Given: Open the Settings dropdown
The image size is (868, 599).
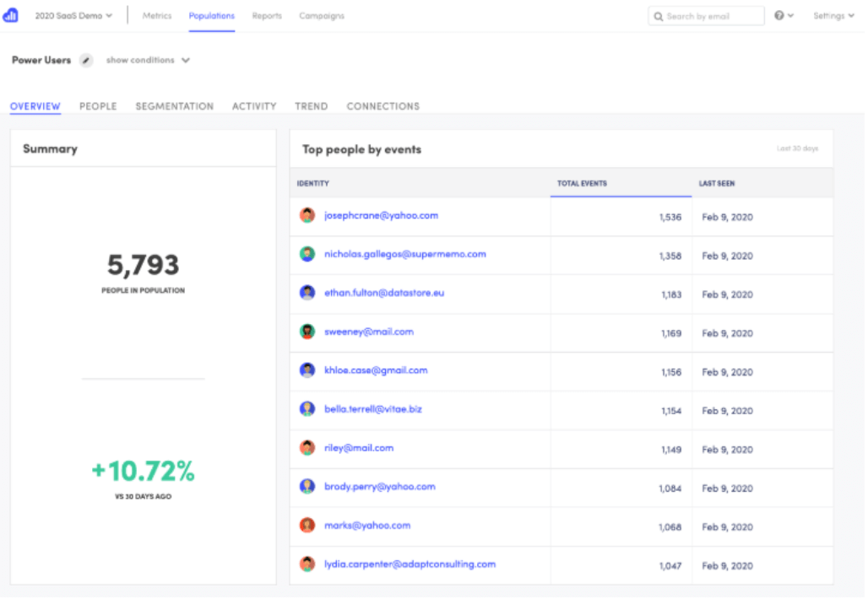Looking at the screenshot, I should 833,16.
